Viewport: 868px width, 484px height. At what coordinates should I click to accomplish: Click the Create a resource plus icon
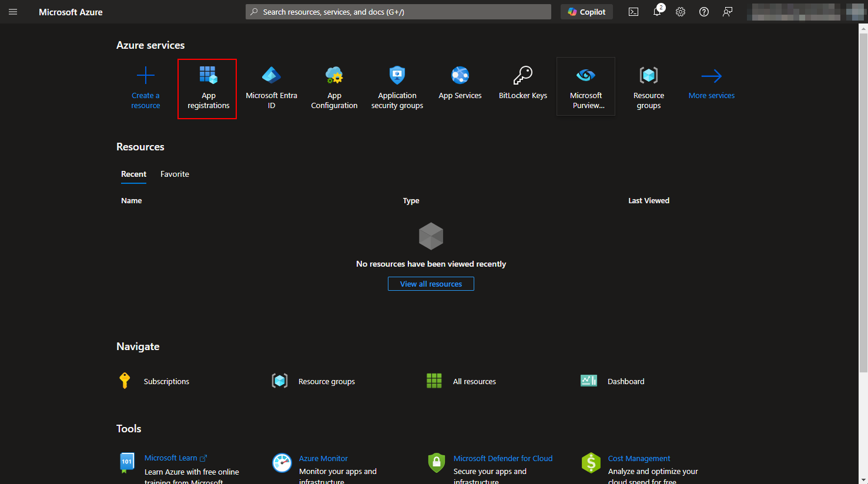(145, 76)
